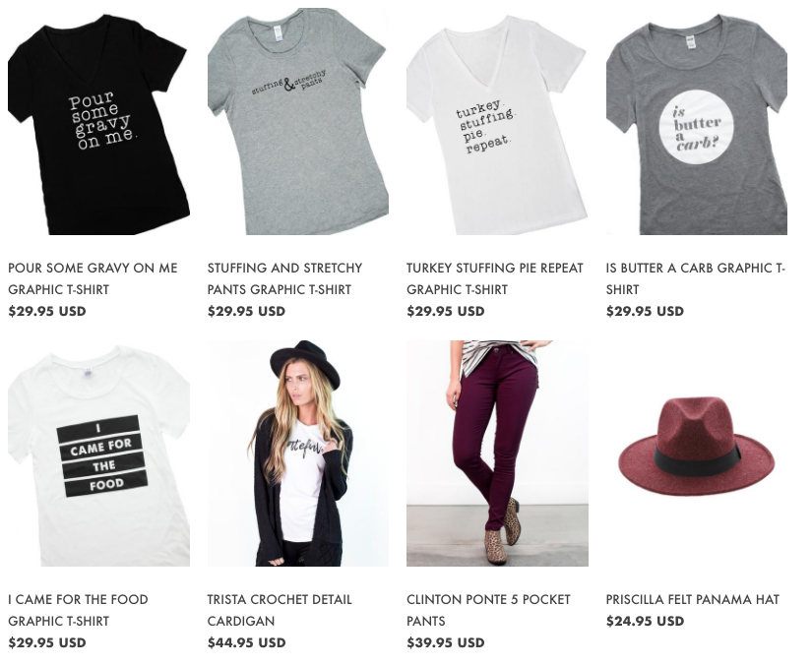The height and width of the screenshot is (666, 812).
Task: Open I Came For The Food Graphic T-Shirt title
Action: [x=78, y=610]
